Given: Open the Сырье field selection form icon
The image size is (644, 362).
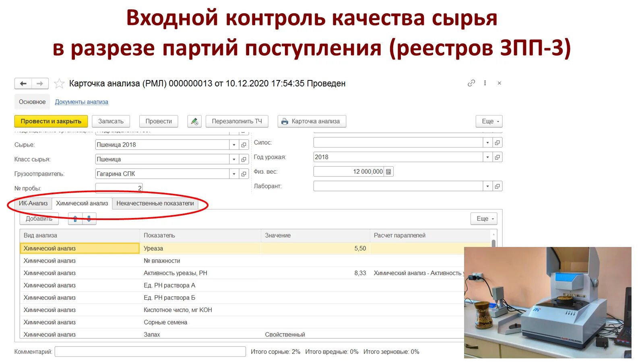Looking at the screenshot, I should click(244, 145).
